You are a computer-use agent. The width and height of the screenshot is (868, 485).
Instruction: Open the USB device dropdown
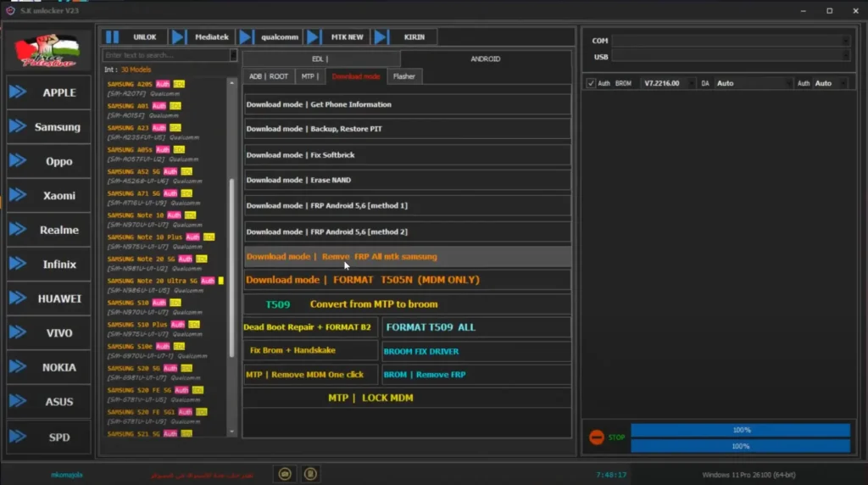(x=731, y=56)
